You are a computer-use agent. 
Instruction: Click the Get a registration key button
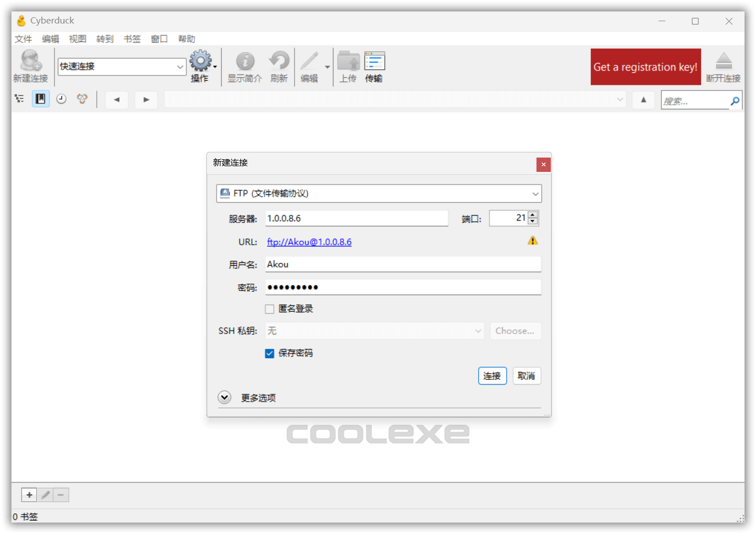pos(645,66)
